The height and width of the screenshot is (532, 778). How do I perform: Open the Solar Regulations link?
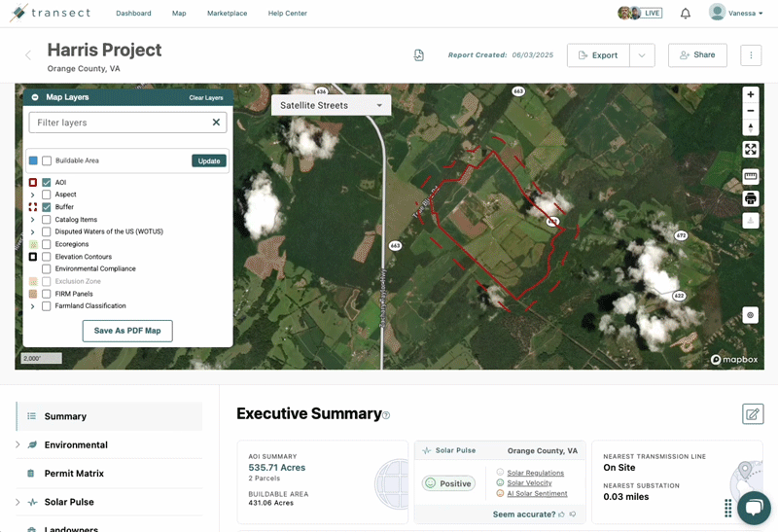pyautogui.click(x=535, y=473)
